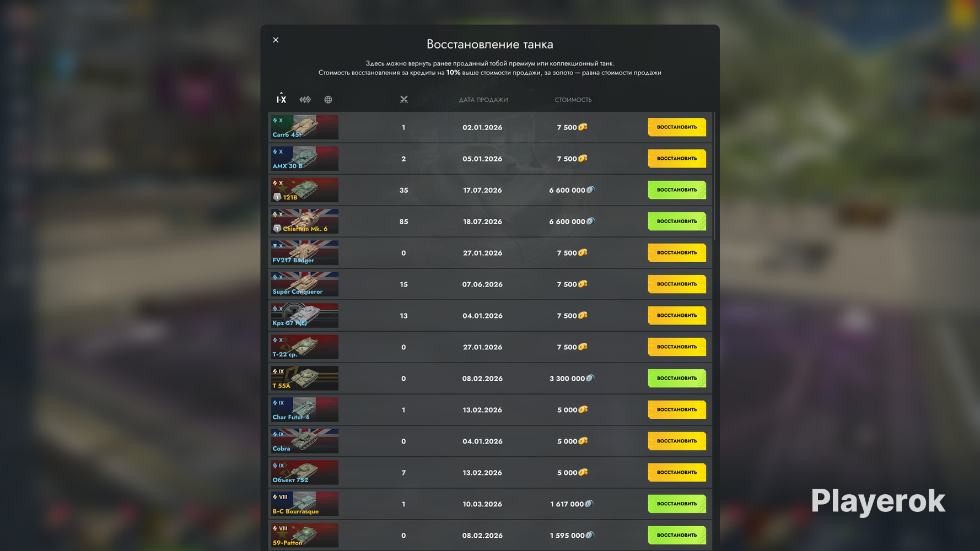Click Chieftain Mk. 6 restore button
This screenshot has width=980, height=551.
[677, 222]
